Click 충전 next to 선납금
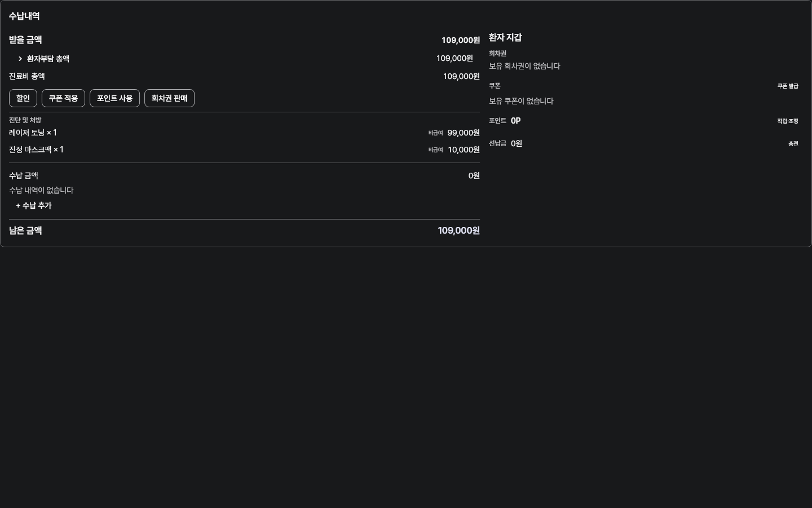Screen dimensions: 812x508 793,144
